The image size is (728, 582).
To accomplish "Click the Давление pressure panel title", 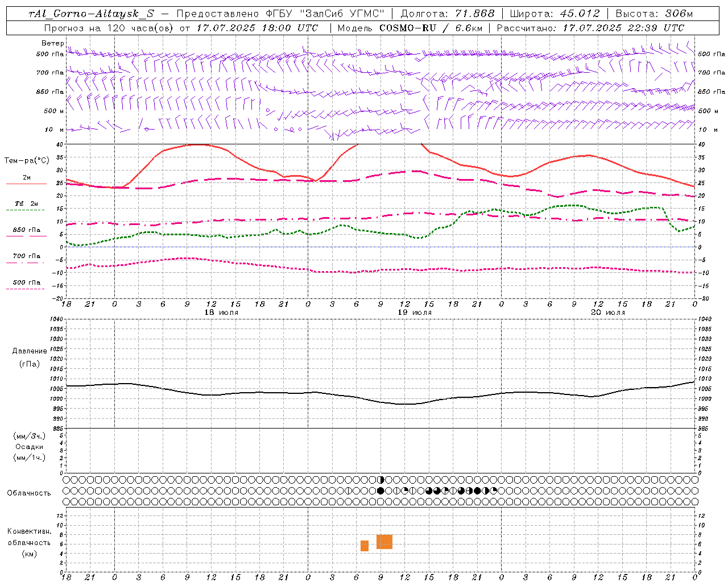I will click(x=30, y=351).
